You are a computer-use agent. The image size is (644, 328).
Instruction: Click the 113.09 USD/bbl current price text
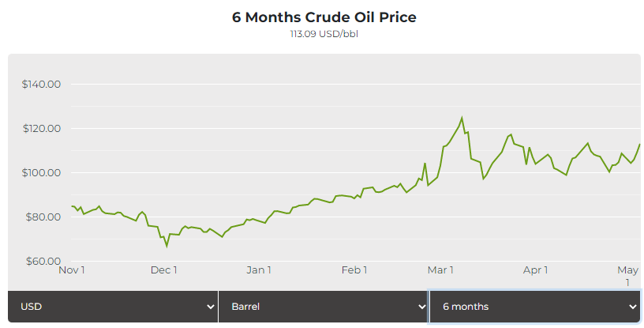[324, 34]
